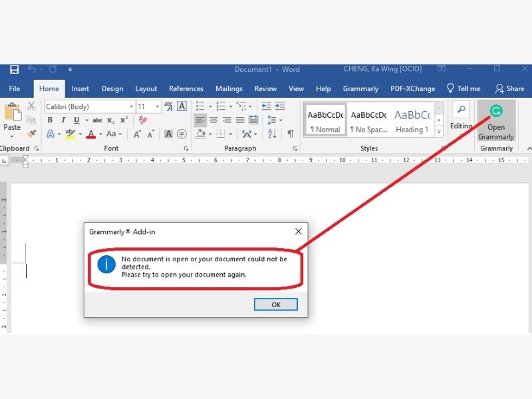Click Grow Font size icon

click(x=137, y=134)
